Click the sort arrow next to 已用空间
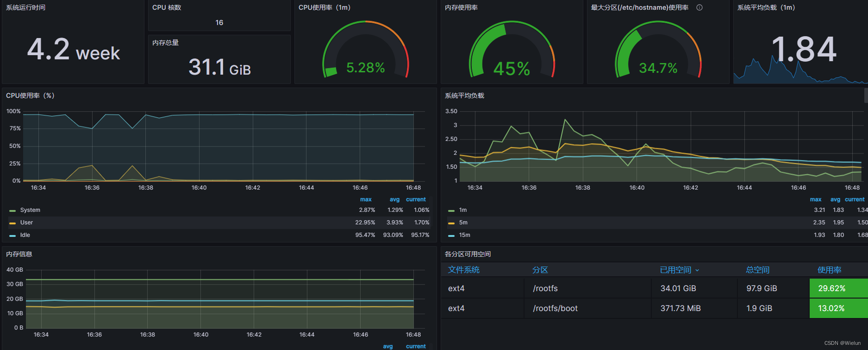868x350 pixels. 697,270
